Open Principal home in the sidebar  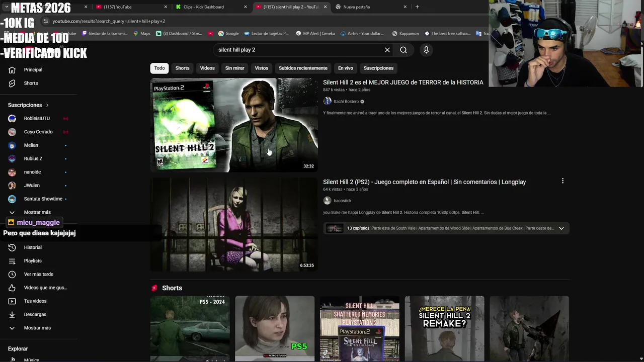tap(33, 70)
